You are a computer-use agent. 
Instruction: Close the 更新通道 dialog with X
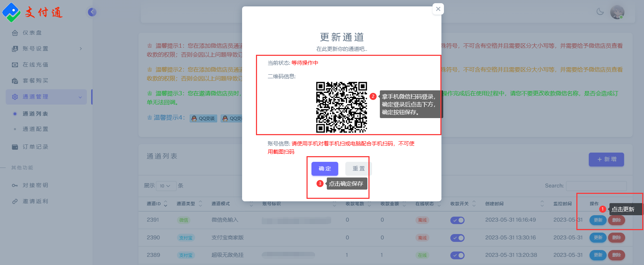(x=438, y=9)
